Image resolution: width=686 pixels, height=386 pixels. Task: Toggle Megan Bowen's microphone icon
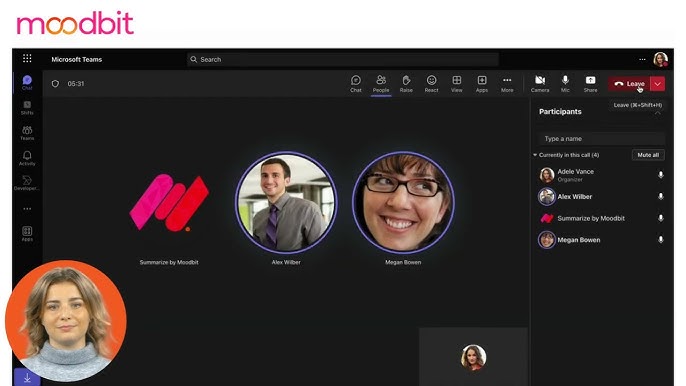coord(661,240)
